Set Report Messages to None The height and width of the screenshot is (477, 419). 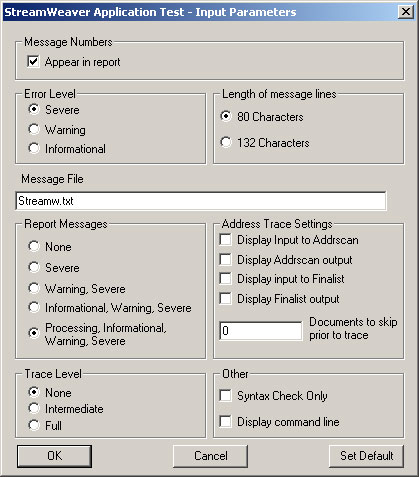click(34, 246)
